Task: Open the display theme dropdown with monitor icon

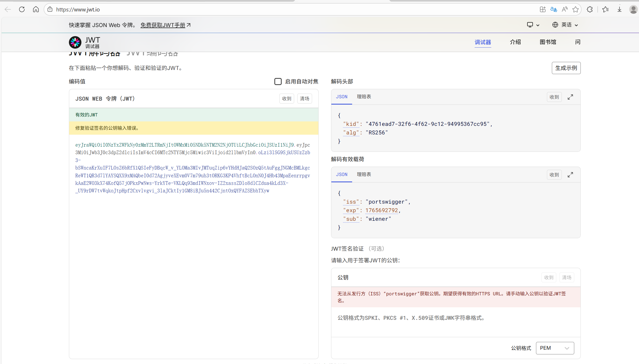Action: pos(533,25)
